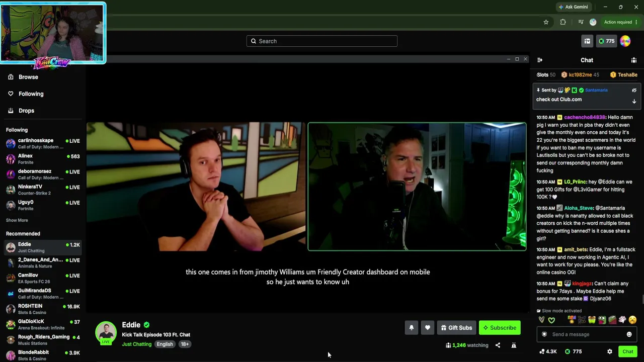Insert the yellow yawning face emoji
The width and height of the screenshot is (644, 362).
(x=632, y=320)
